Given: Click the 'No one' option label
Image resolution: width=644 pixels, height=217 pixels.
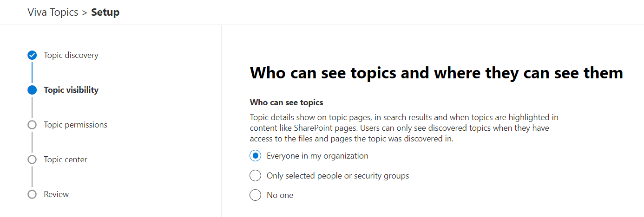Looking at the screenshot, I should (x=280, y=195).
